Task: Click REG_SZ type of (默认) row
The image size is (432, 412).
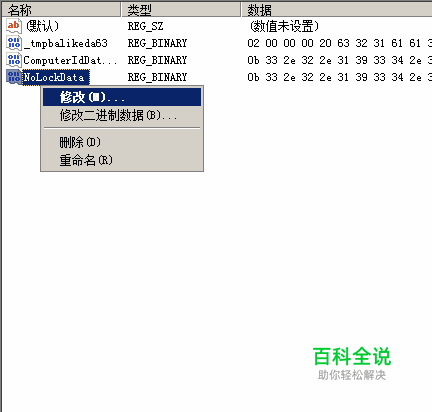Action: tap(145, 26)
